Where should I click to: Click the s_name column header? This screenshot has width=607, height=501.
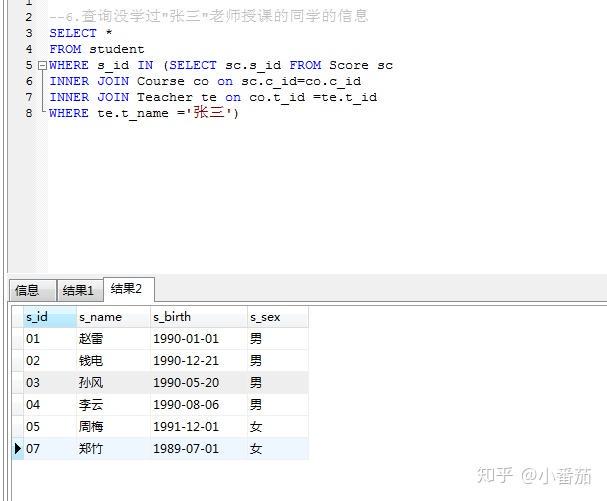click(x=113, y=317)
